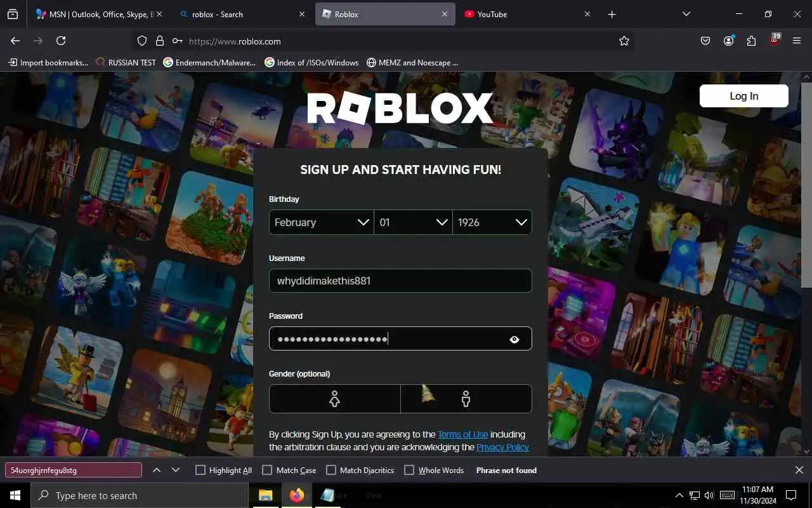Open the birthday day dropdown showing 01

click(414, 222)
